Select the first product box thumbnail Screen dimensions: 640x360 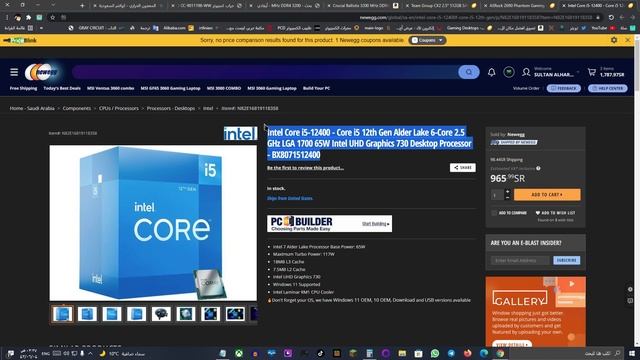point(62,314)
